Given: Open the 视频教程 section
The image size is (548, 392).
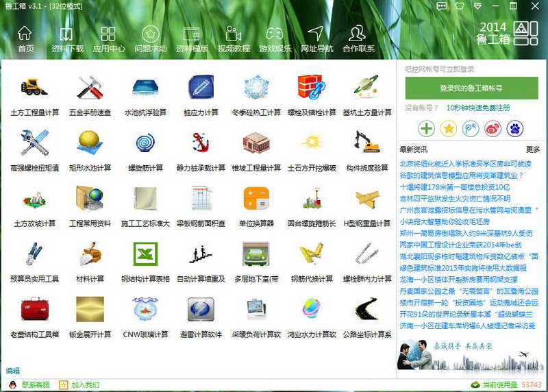Looking at the screenshot, I should coord(234,39).
